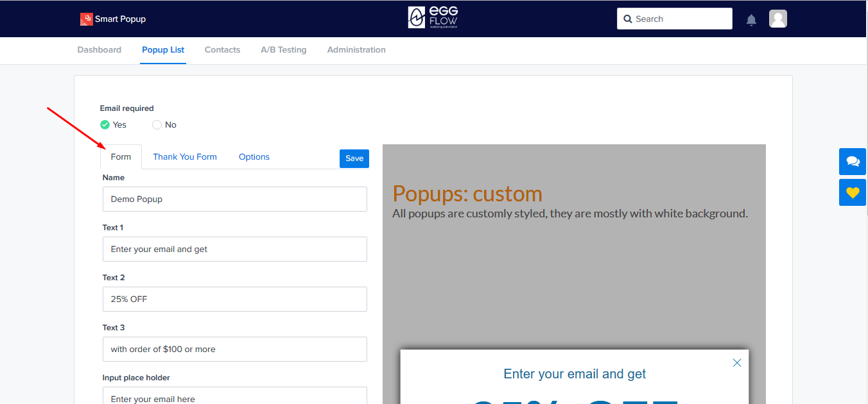868x404 pixels.
Task: Click the search magnifier icon
Action: coord(628,19)
